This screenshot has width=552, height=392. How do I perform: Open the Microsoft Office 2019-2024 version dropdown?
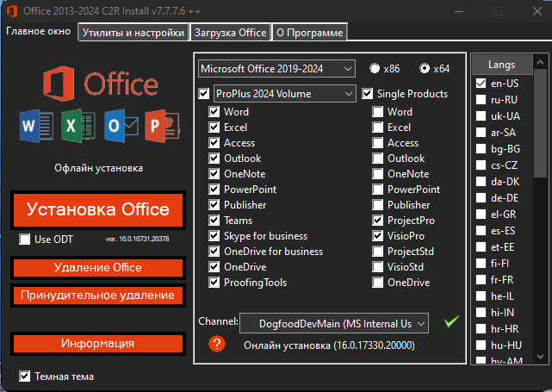[x=276, y=68]
